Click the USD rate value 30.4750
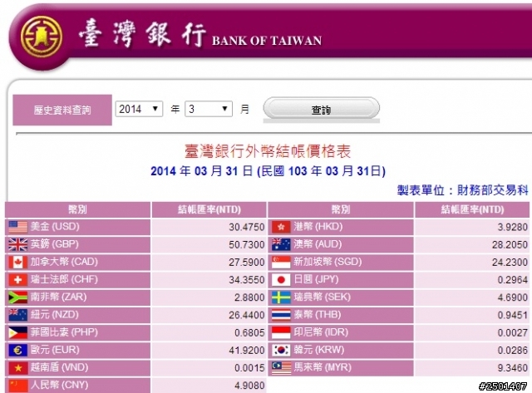532x393 pixels. (247, 227)
